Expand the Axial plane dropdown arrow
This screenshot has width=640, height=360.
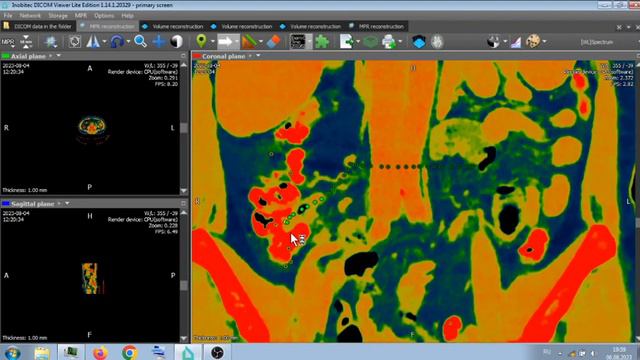(x=59, y=56)
